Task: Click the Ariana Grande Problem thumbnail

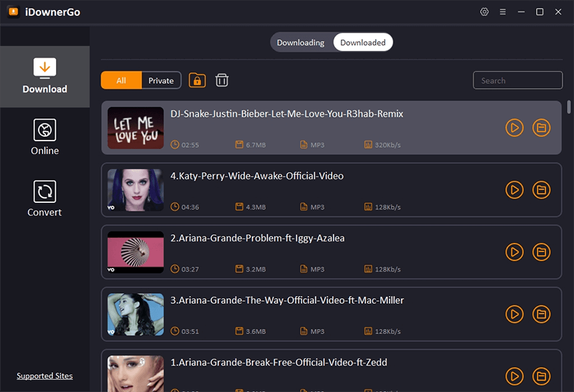Action: (136, 252)
